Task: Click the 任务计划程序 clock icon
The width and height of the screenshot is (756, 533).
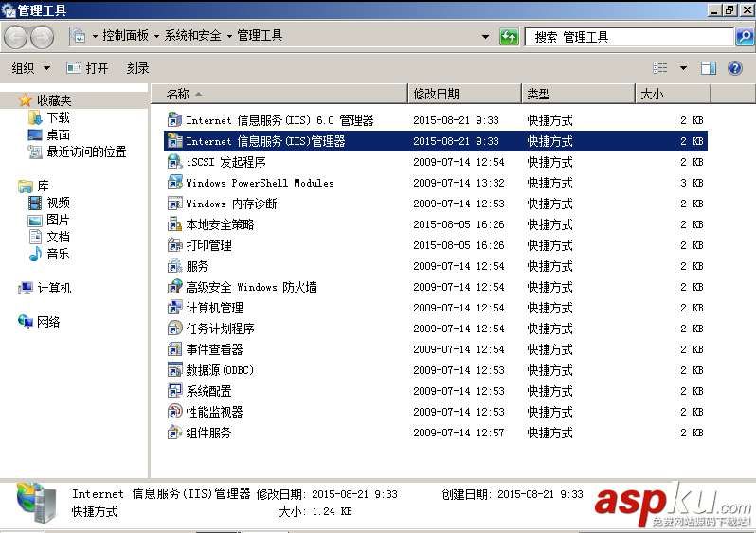Action: point(174,329)
